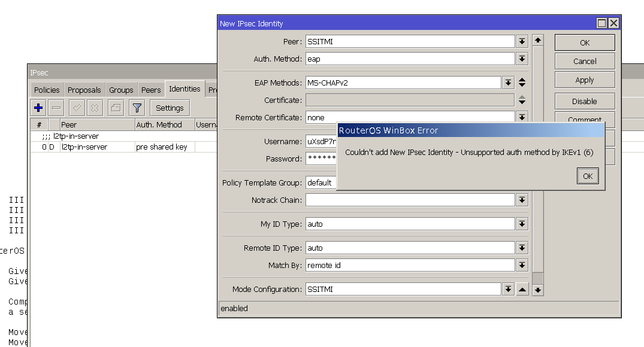Image resolution: width=644 pixels, height=347 pixels.
Task: Click the Policy Template Group field
Action: [x=321, y=182]
